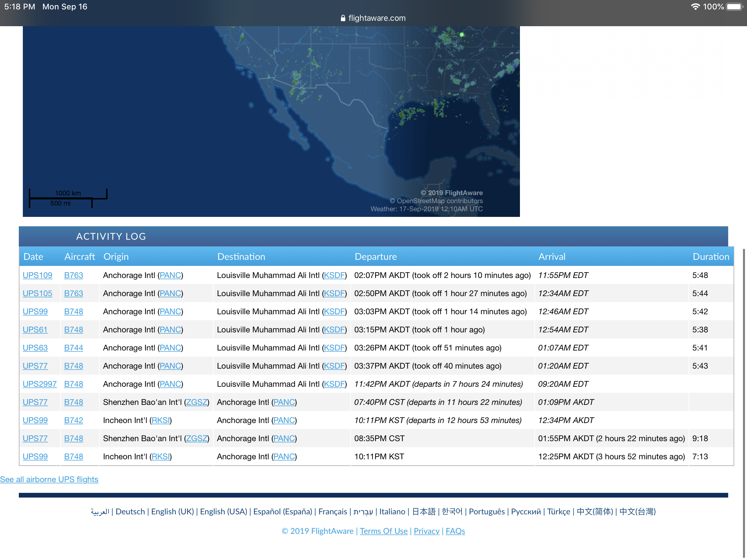Viewport: 747px width, 560px height.
Task: Open B748 aircraft link in UPS2997 row
Action: [x=74, y=384]
